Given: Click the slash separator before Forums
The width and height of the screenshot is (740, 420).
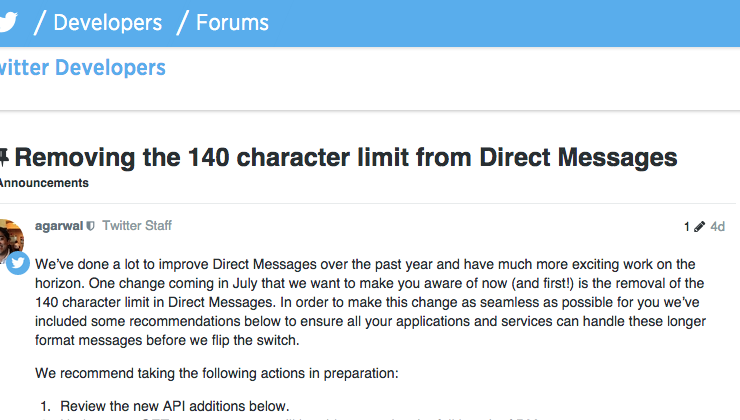Looking at the screenshot, I should (182, 22).
